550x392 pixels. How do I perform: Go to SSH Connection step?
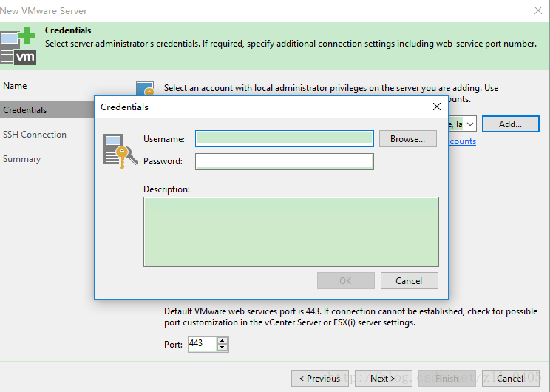coord(35,135)
